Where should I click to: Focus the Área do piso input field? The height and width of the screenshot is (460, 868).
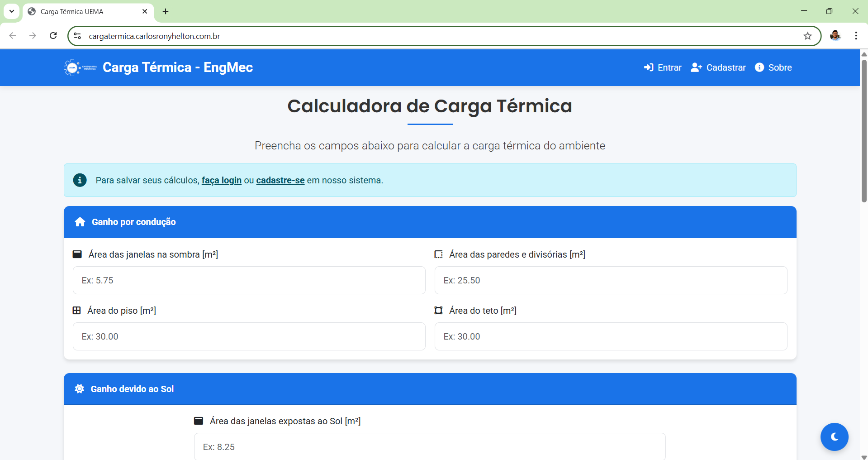point(249,336)
